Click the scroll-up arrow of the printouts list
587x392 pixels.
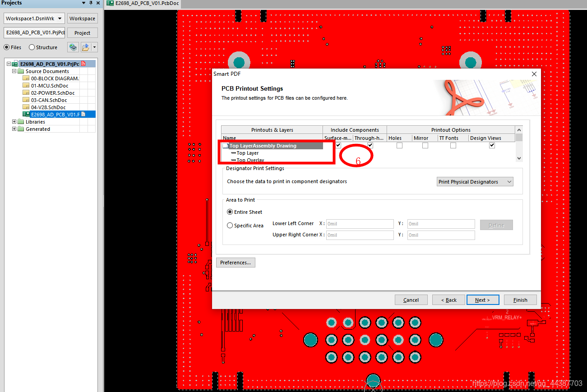[519, 129]
